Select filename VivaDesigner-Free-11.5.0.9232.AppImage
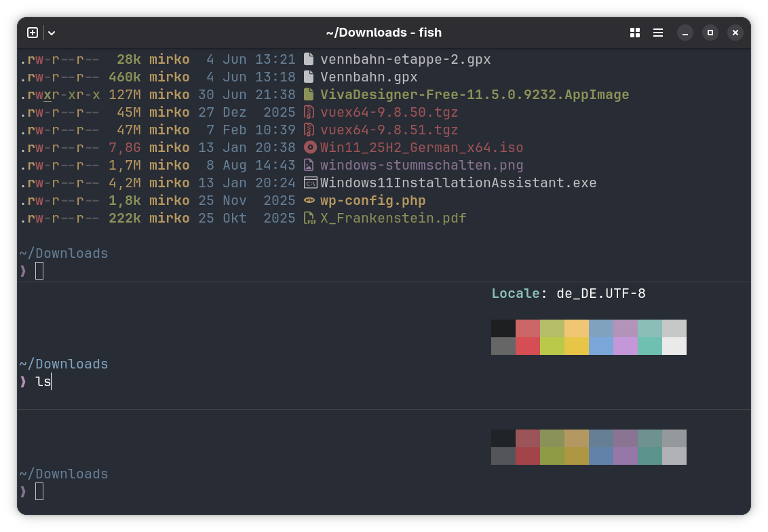This screenshot has width=768, height=532. [475, 94]
